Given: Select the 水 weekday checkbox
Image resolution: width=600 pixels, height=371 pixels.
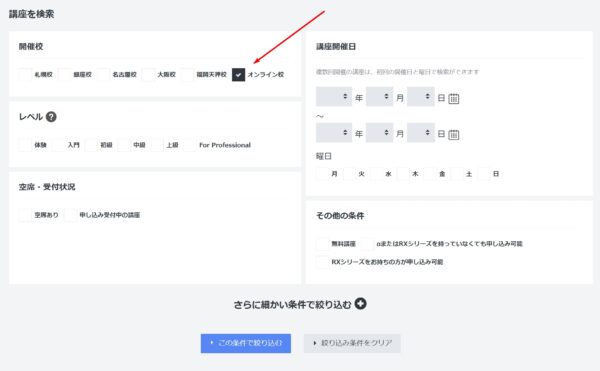Looking at the screenshot, I should [376, 174].
